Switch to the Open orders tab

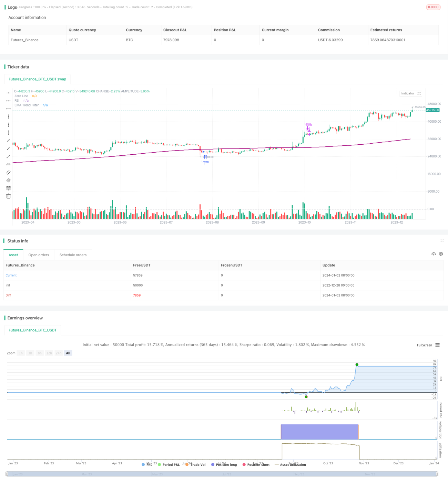tap(39, 255)
